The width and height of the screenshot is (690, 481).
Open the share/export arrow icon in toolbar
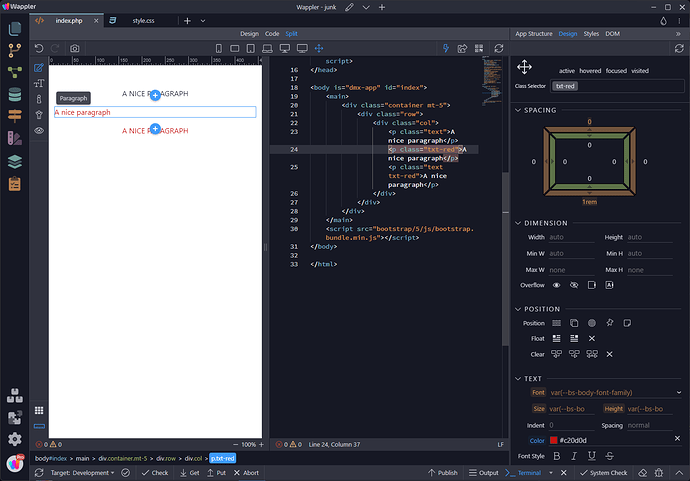click(462, 48)
